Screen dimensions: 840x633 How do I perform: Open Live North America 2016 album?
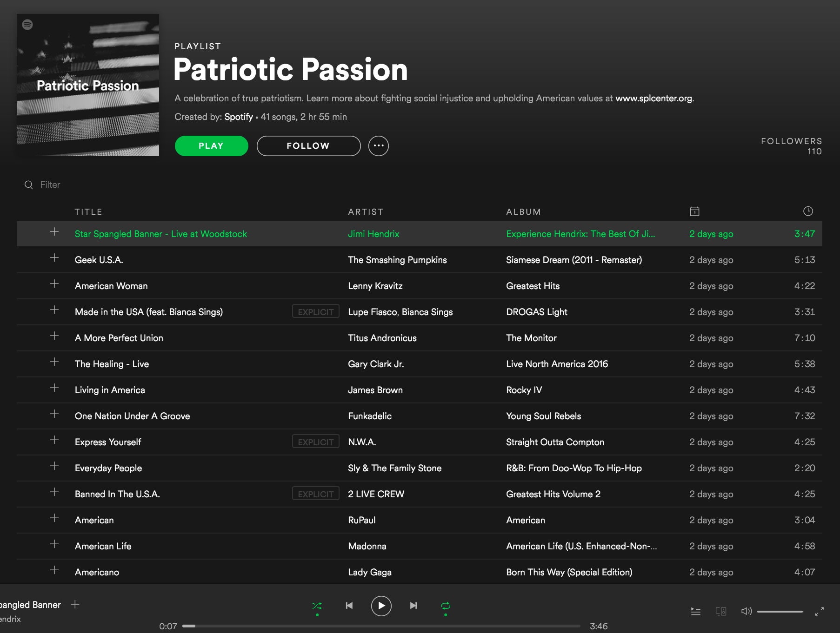coord(557,364)
